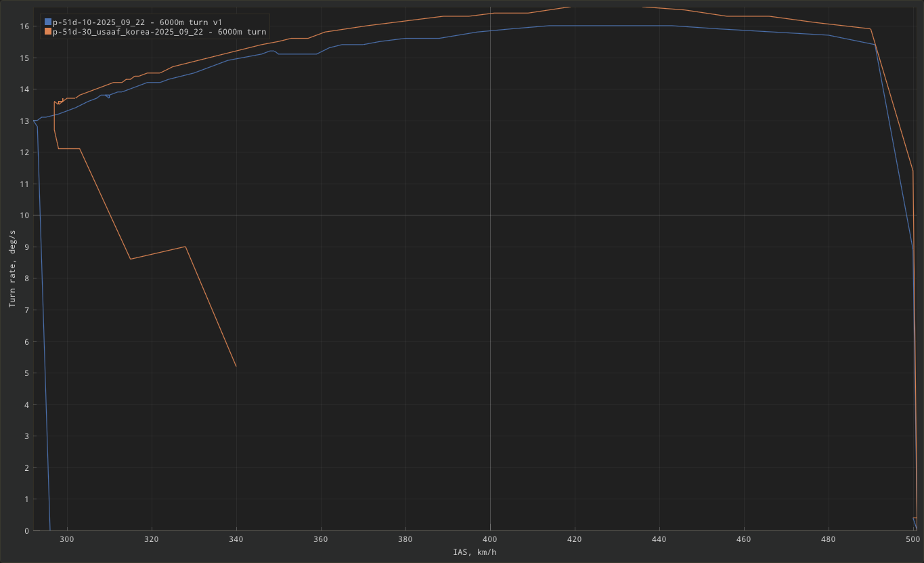Click the orange line's corner at 490 km/h

tap(870, 29)
